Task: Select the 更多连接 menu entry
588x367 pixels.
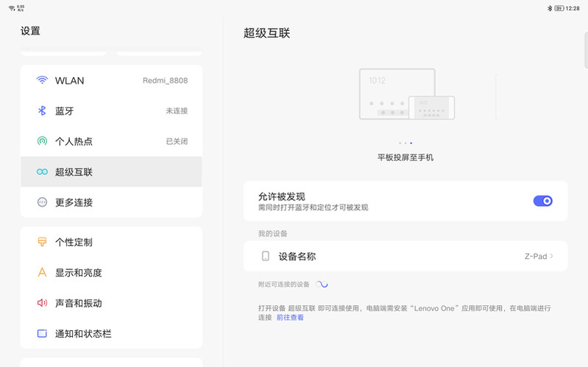Action: [x=111, y=202]
